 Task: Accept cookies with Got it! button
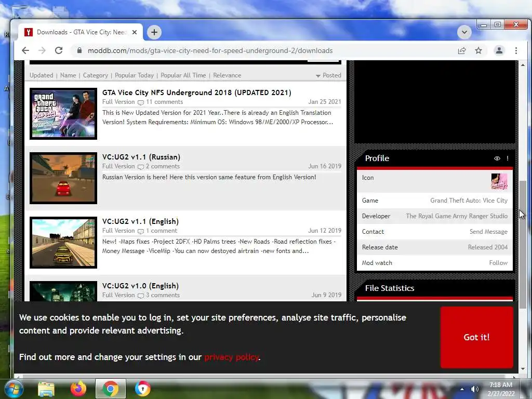pos(477,337)
